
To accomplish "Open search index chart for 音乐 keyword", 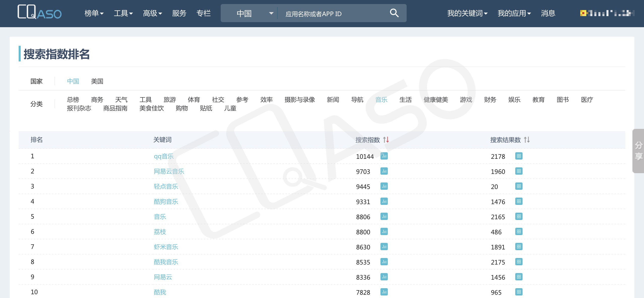I will pyautogui.click(x=384, y=216).
